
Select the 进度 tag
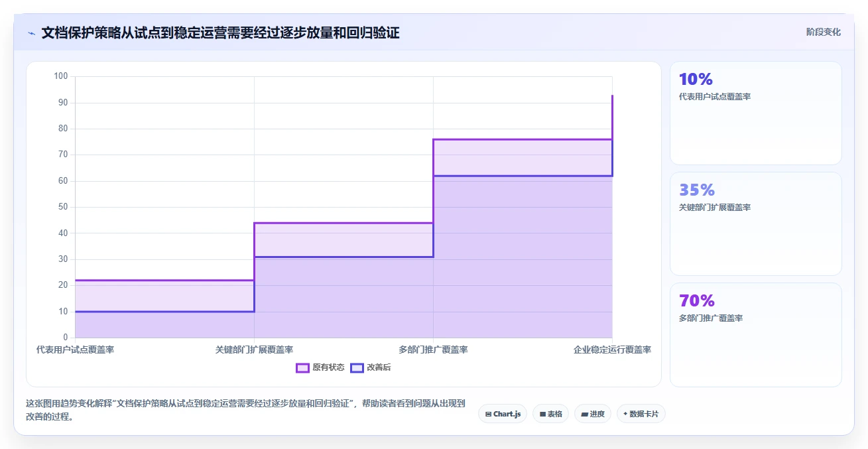592,414
